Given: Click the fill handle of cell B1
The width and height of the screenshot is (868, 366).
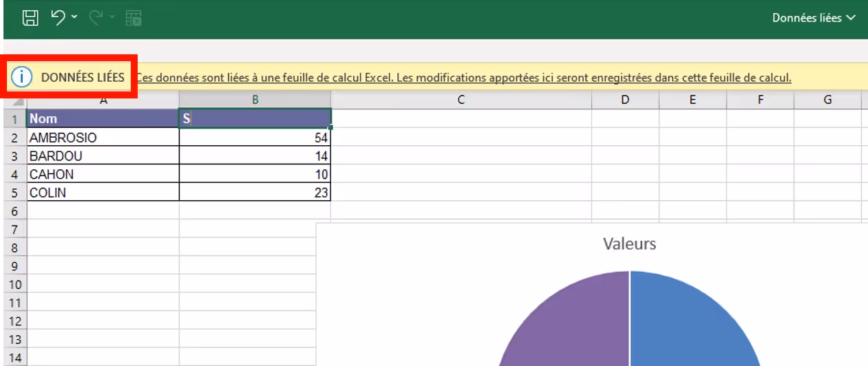Looking at the screenshot, I should pos(330,127).
